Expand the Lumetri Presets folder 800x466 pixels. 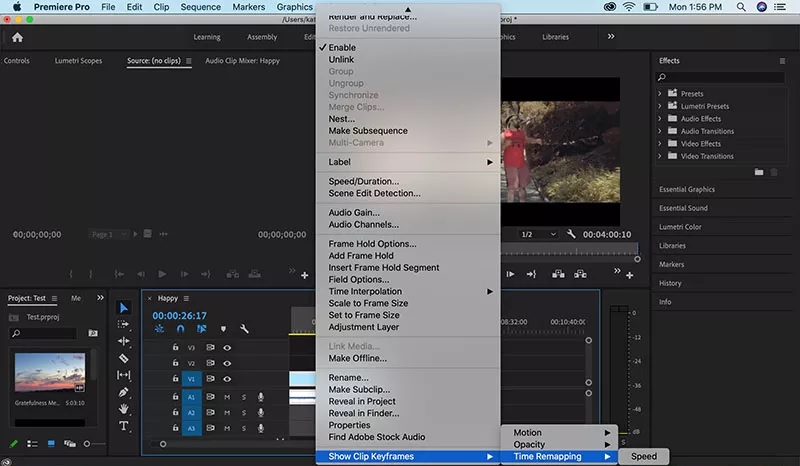click(661, 106)
